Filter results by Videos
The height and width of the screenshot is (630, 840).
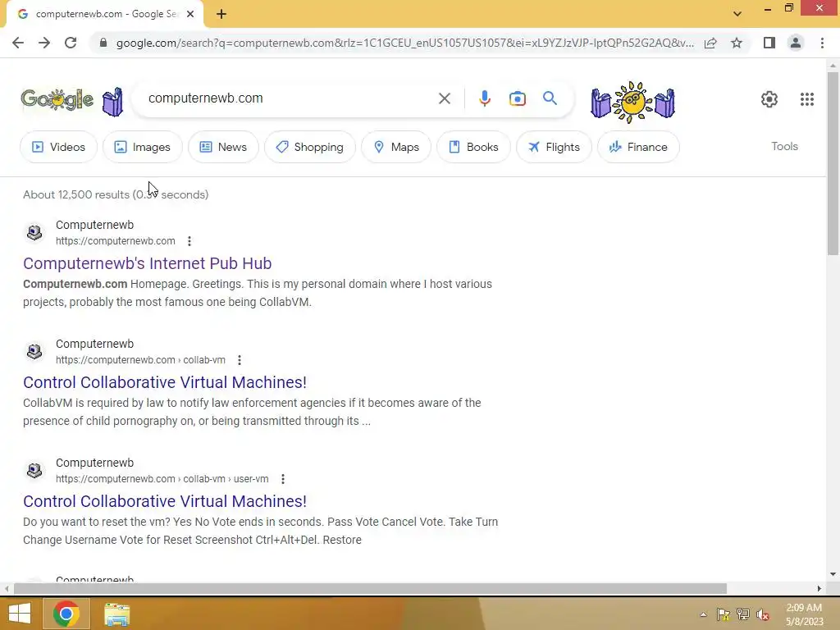[59, 147]
